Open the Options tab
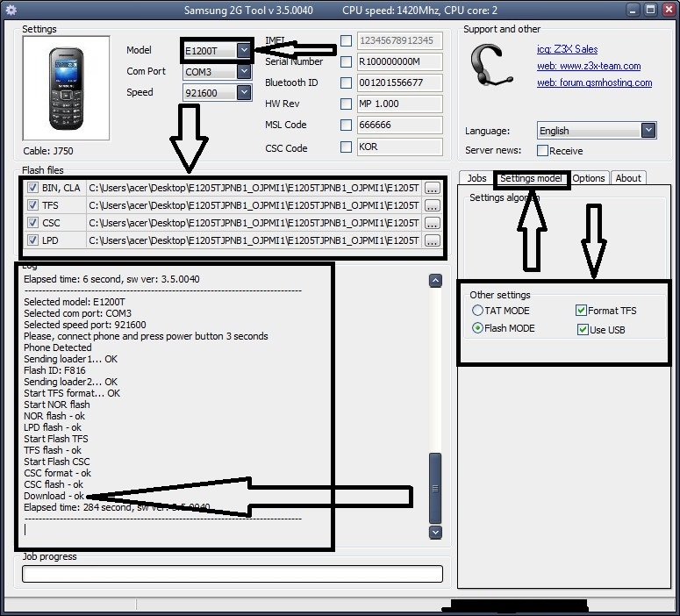 pos(589,178)
